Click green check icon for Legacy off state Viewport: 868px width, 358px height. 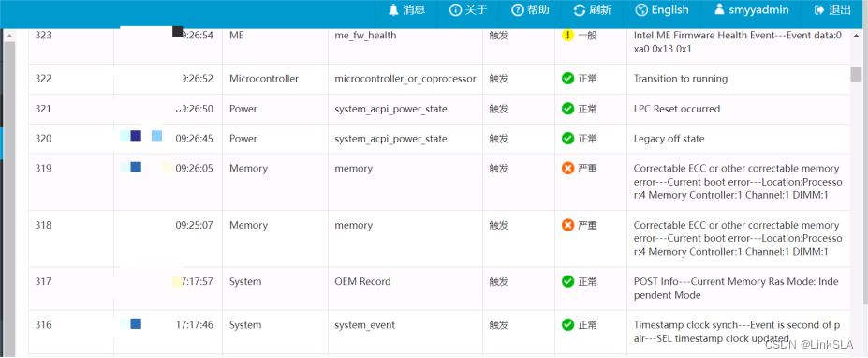point(567,139)
